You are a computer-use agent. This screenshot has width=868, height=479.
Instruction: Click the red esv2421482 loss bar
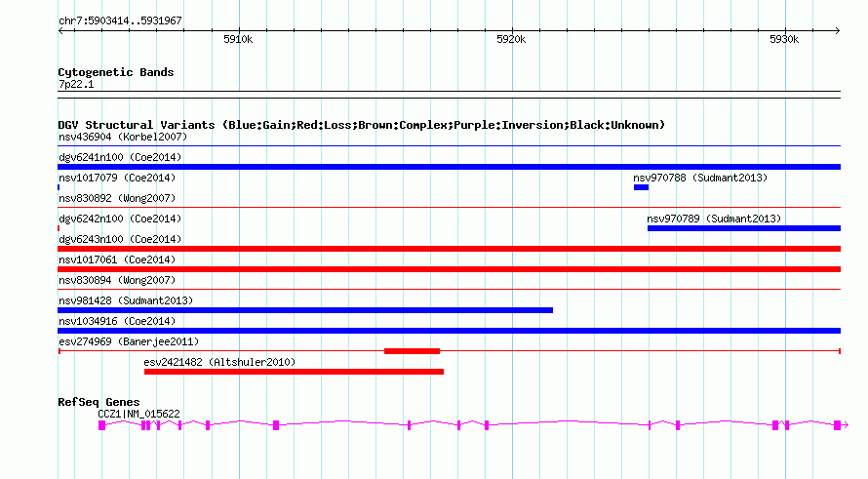294,372
